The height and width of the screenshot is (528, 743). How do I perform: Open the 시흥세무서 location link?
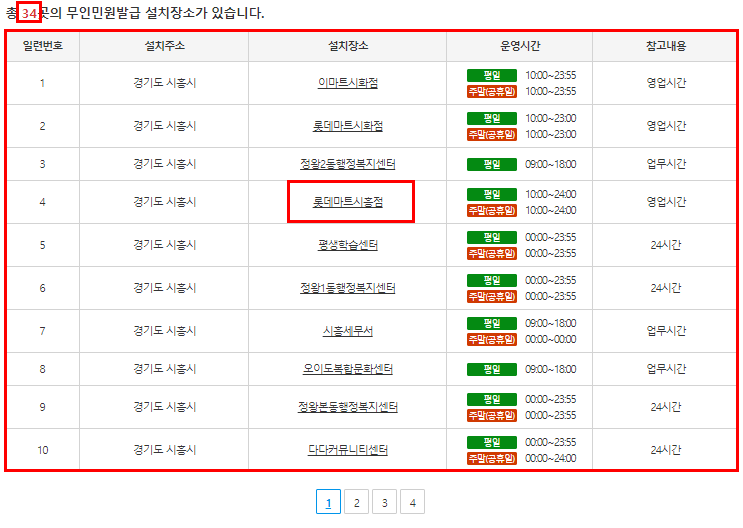[348, 331]
